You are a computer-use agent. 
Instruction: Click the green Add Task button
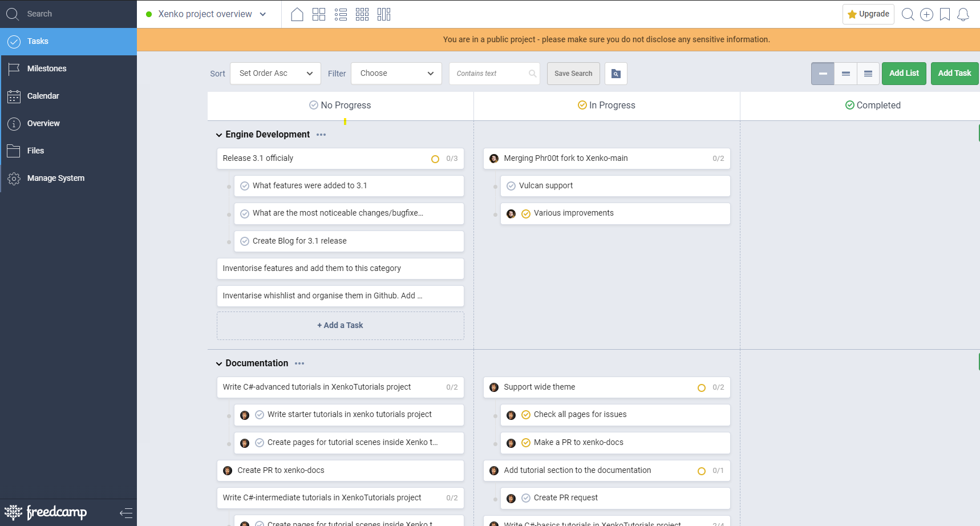click(954, 74)
